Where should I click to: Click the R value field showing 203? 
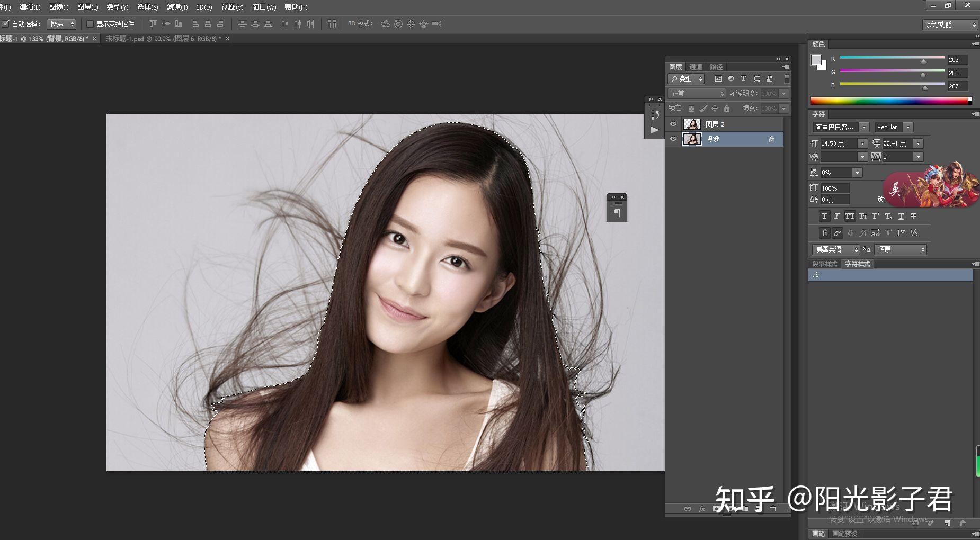pos(958,60)
